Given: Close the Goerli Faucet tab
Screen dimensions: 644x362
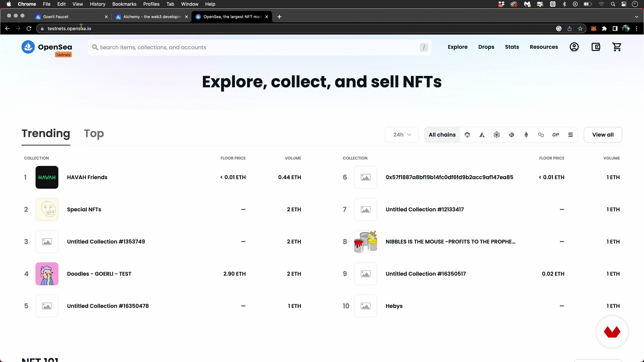Looking at the screenshot, I should pyautogui.click(x=106, y=17).
